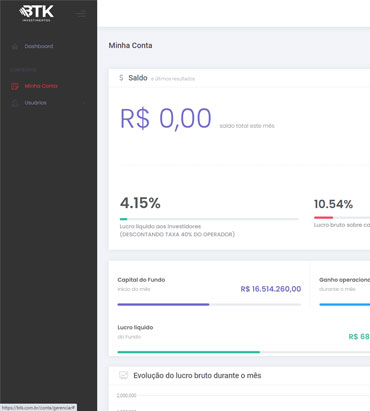Screen dimensions: 370x411
Task: Click the Usuários person icon
Action: (x=15, y=103)
